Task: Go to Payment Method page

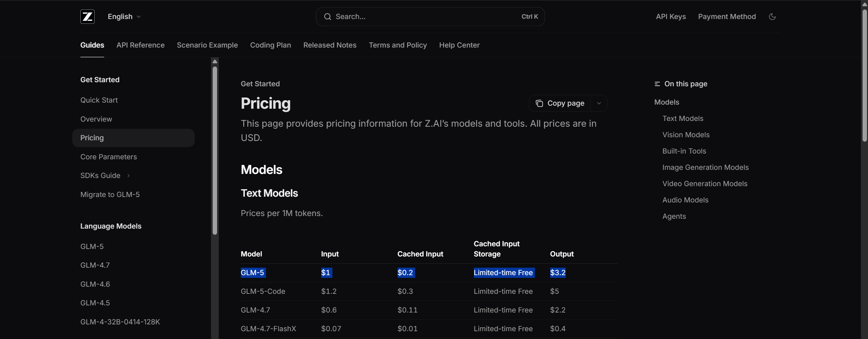Action: [x=727, y=17]
